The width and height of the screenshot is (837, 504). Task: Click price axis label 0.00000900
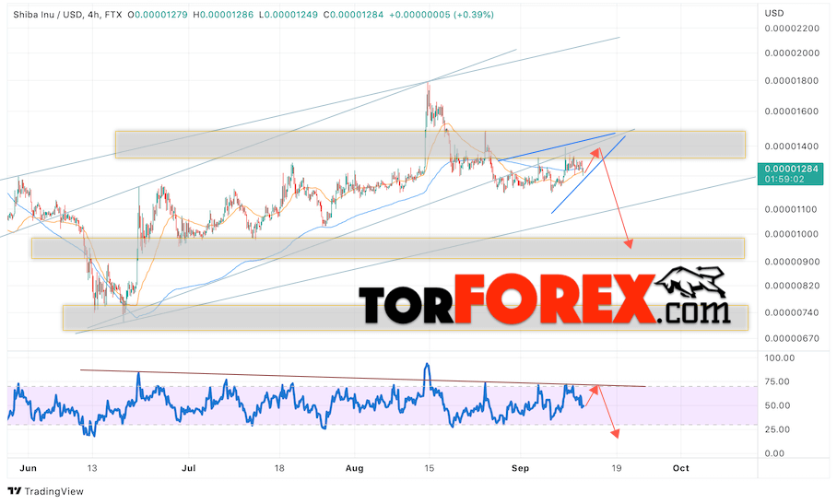792,262
